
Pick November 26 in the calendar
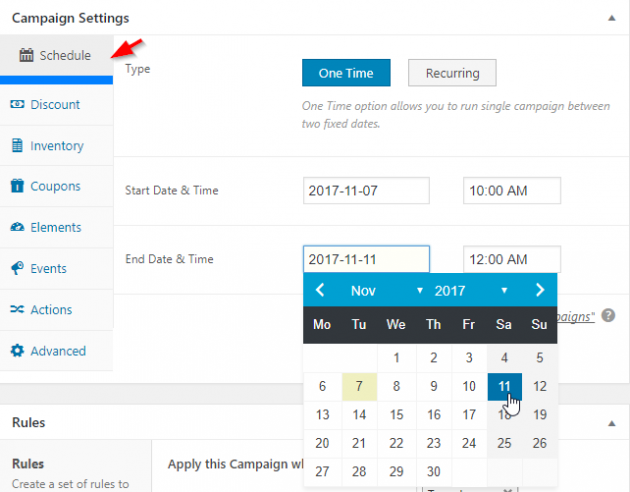click(x=540, y=443)
